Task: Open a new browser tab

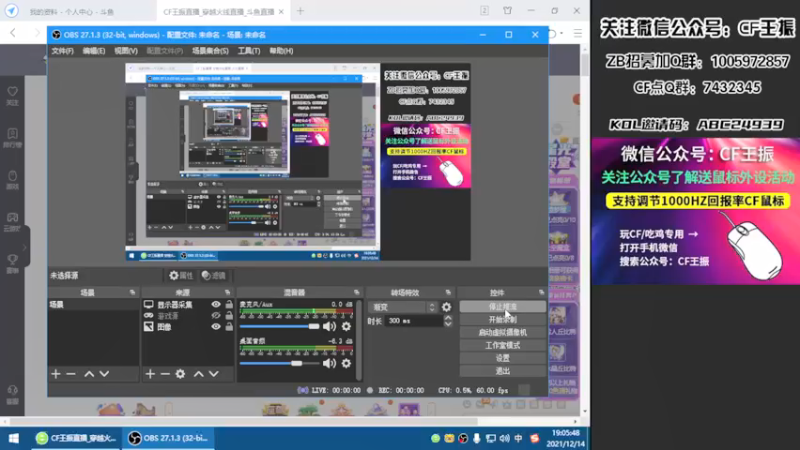Action: 301,11
